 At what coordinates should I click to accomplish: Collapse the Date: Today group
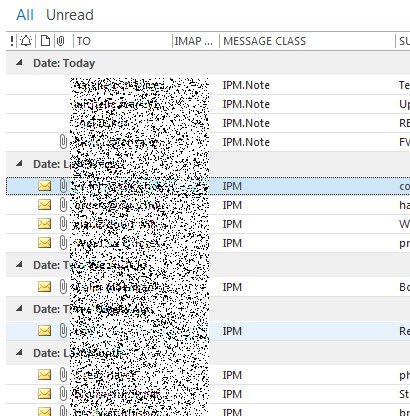[19, 62]
